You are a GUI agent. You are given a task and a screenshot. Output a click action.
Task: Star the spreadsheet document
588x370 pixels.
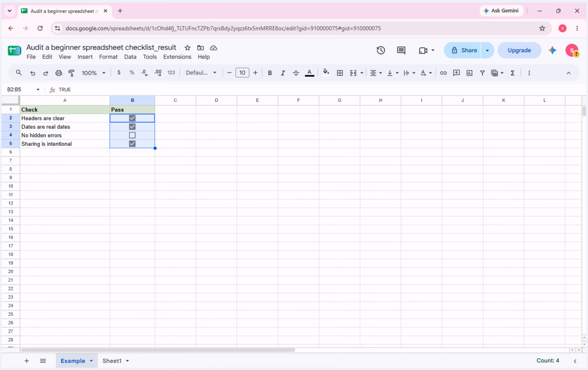click(188, 48)
